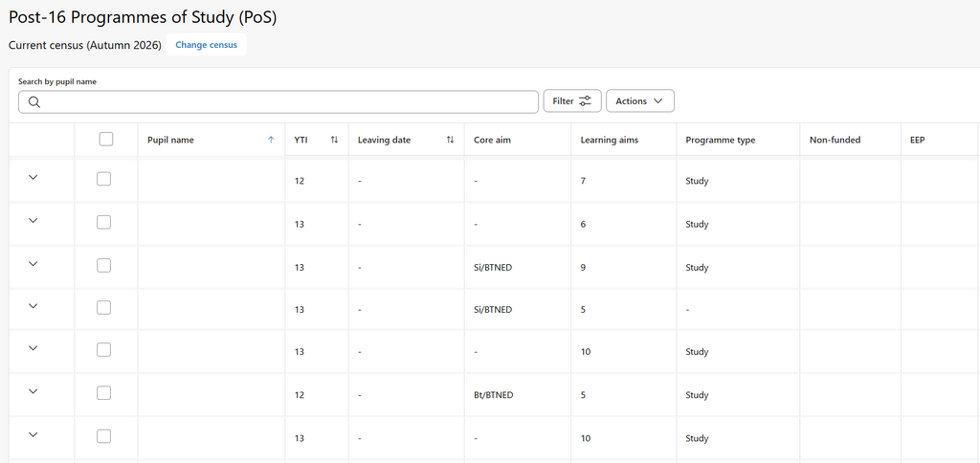Click the Post-16 Programmes of Study (PoS) heading

[x=143, y=17]
